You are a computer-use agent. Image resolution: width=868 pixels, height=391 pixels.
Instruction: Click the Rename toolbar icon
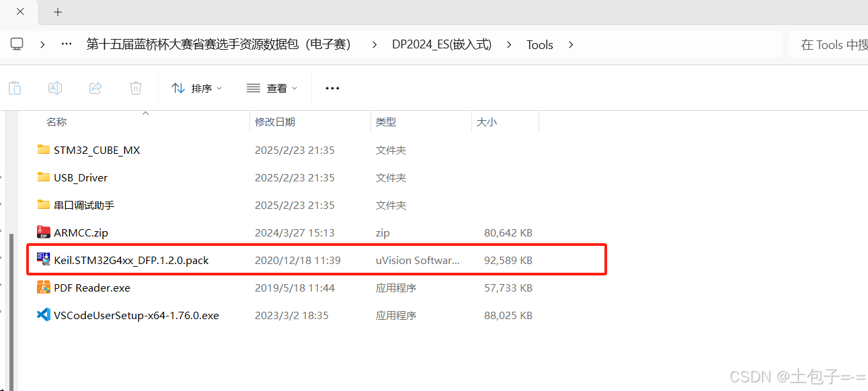pyautogui.click(x=55, y=88)
